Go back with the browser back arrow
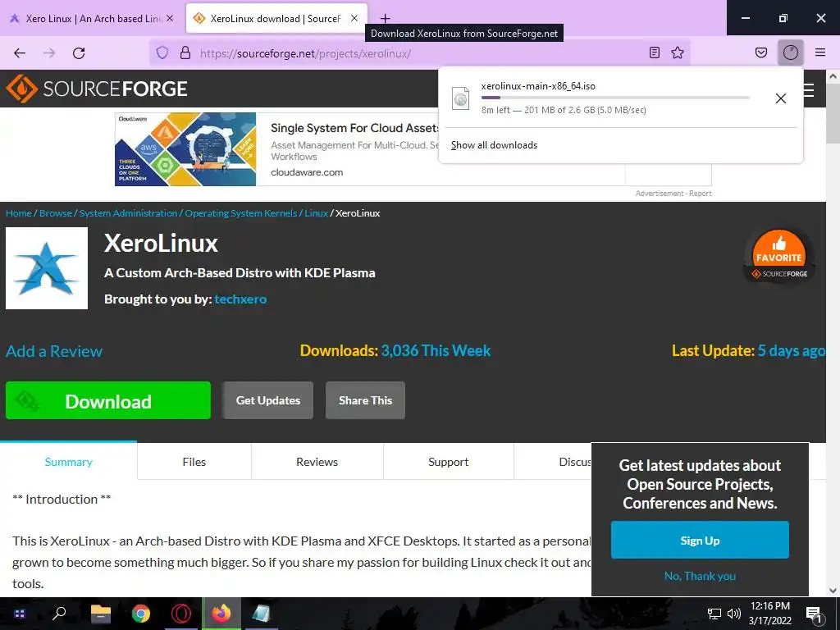Image resolution: width=840 pixels, height=630 pixels. click(x=20, y=53)
